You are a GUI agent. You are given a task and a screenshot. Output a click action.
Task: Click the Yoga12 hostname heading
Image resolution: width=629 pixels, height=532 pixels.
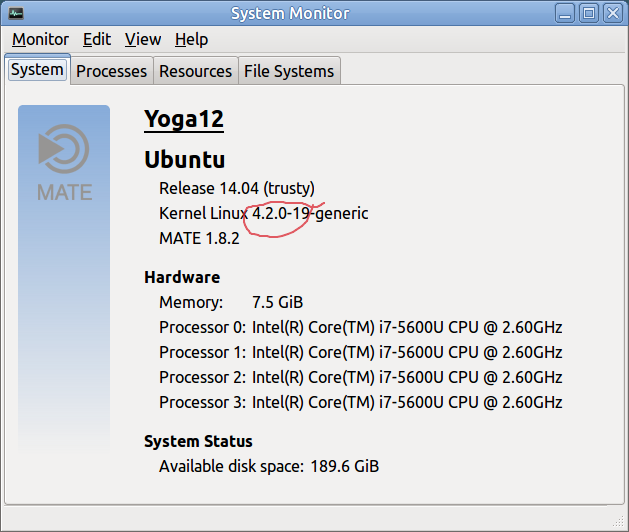184,119
